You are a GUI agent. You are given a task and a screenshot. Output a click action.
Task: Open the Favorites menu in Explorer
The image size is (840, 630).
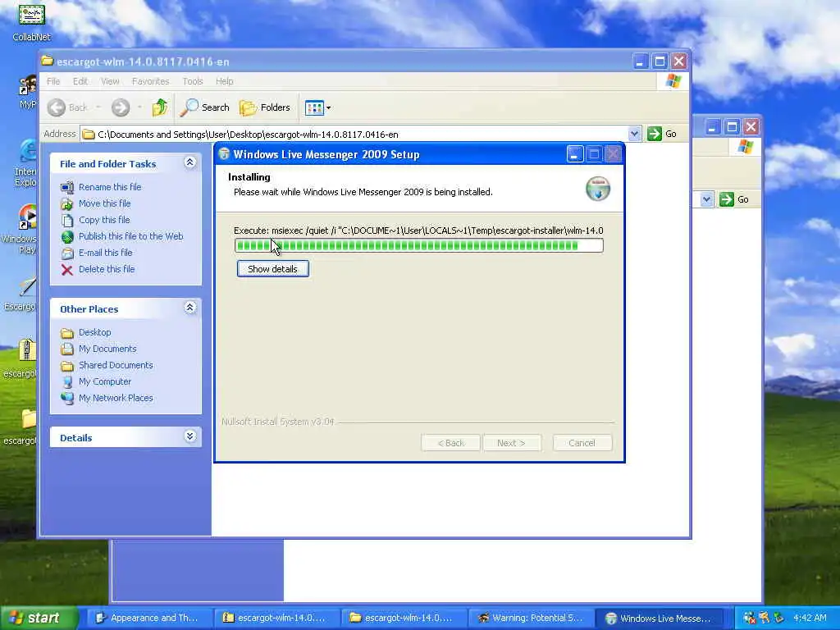click(x=151, y=81)
